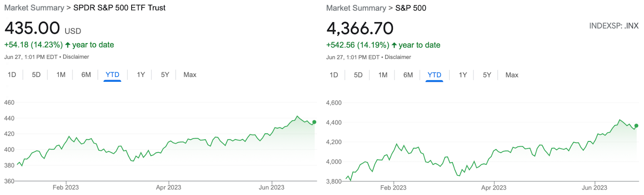Switch S&P 500 chart to 6M
This screenshot has height=195, width=644.
(408, 75)
